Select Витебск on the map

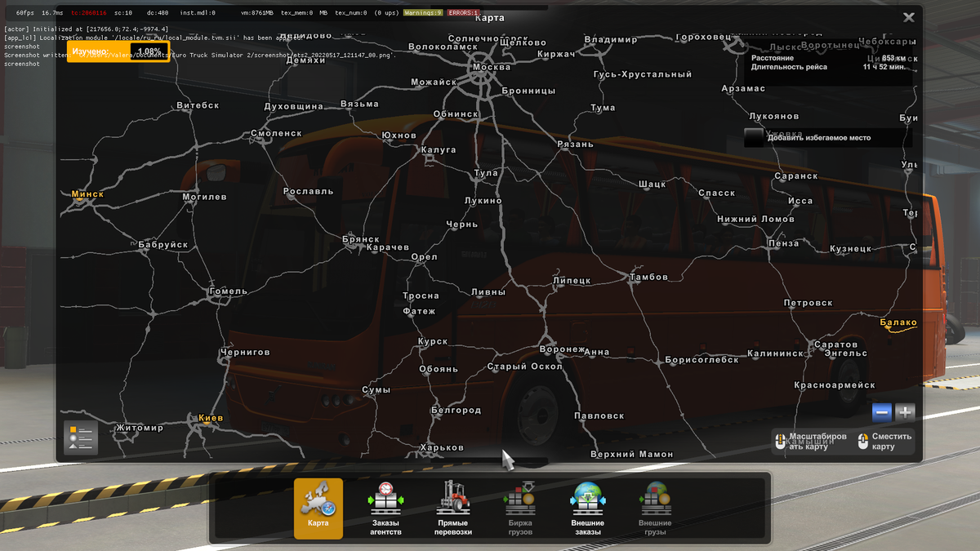click(198, 105)
